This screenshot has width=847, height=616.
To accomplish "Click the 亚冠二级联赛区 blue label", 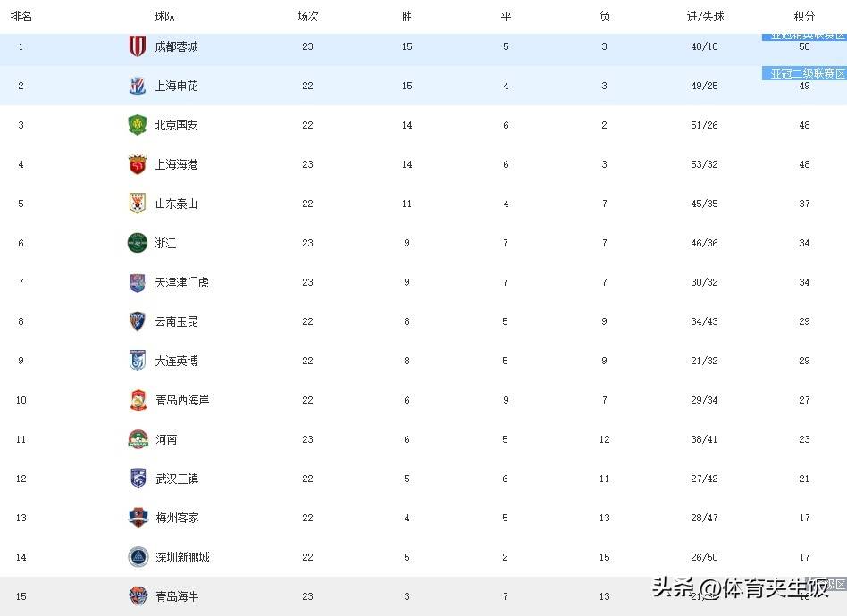I will coord(804,73).
